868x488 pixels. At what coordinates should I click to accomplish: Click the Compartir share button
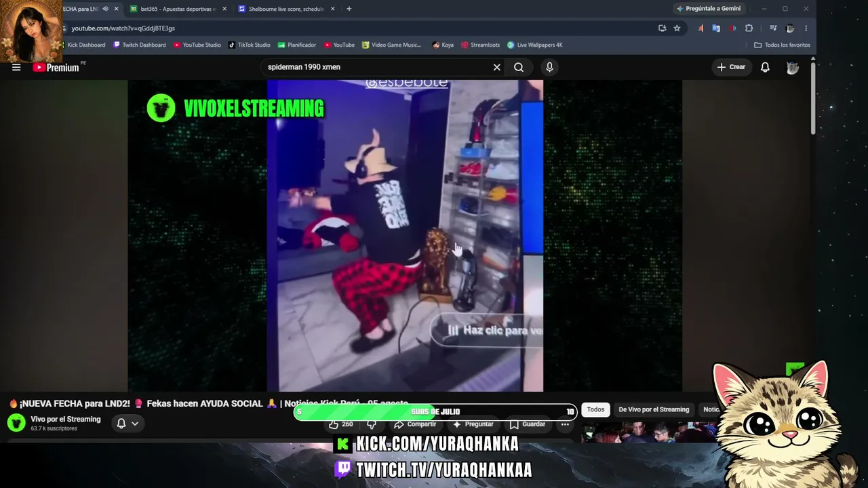point(414,424)
